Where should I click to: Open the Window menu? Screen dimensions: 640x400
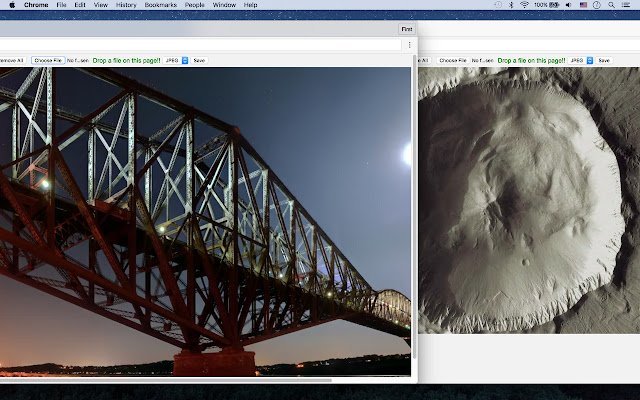(x=224, y=5)
